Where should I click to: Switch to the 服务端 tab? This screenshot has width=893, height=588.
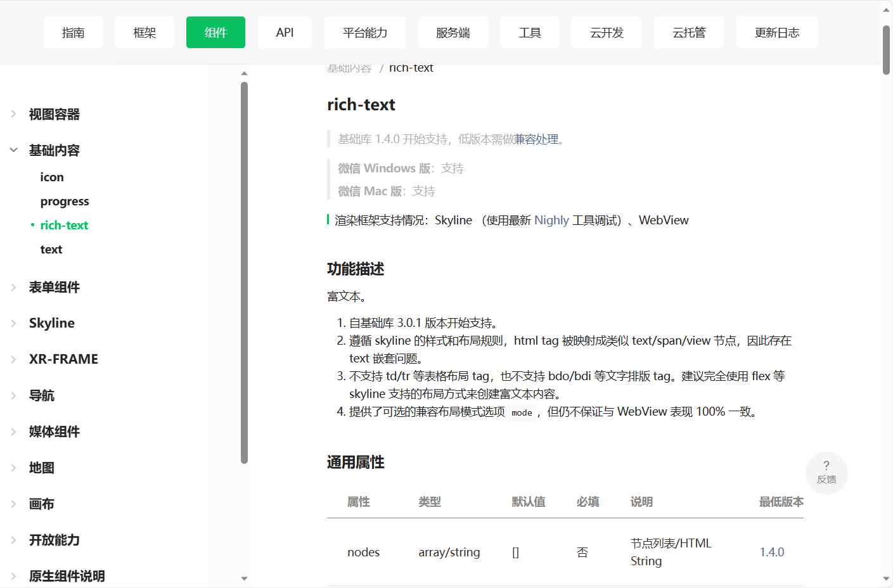pos(453,32)
